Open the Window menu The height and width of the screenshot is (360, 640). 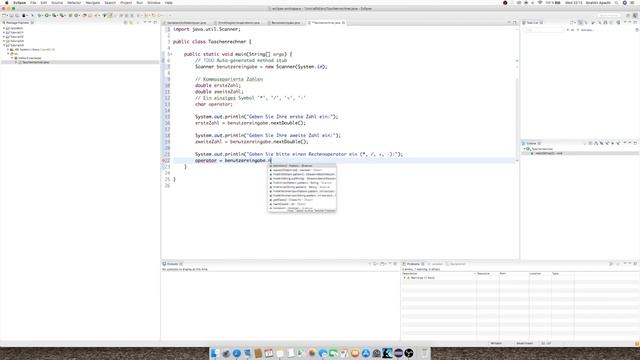(x=154, y=2)
